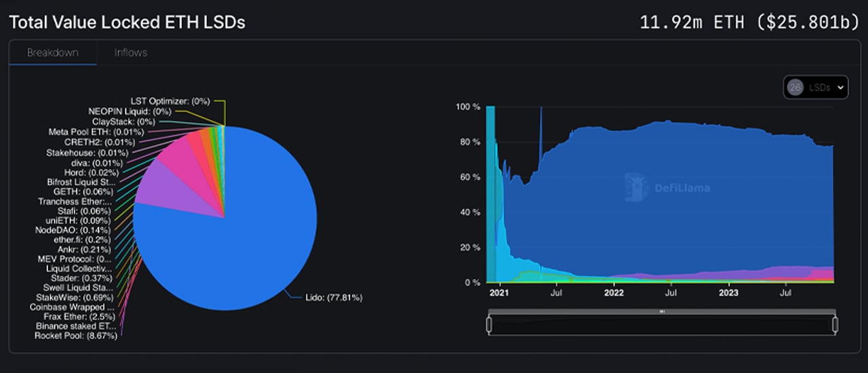Click the 26 count badge in LSDs selector

coord(795,87)
